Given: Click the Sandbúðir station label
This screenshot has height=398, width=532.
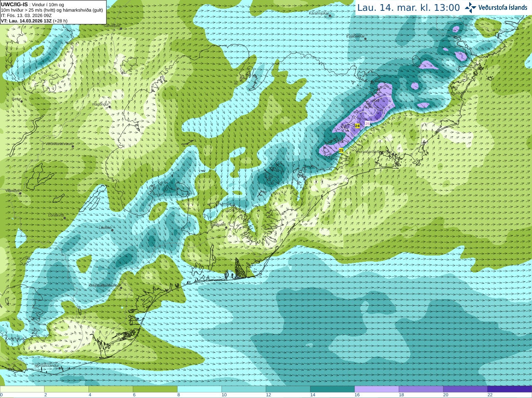Looking at the screenshot, I should point(112,26).
